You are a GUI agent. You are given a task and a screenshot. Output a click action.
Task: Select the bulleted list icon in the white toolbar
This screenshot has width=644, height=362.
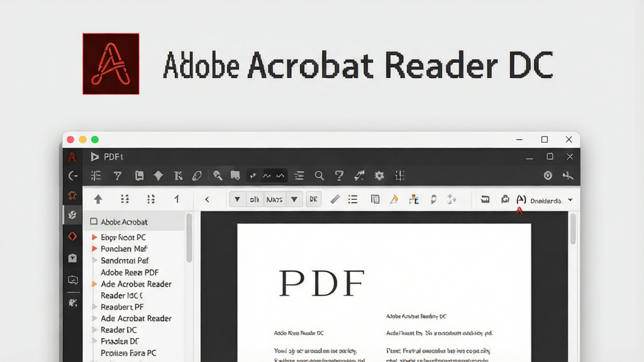click(x=353, y=199)
